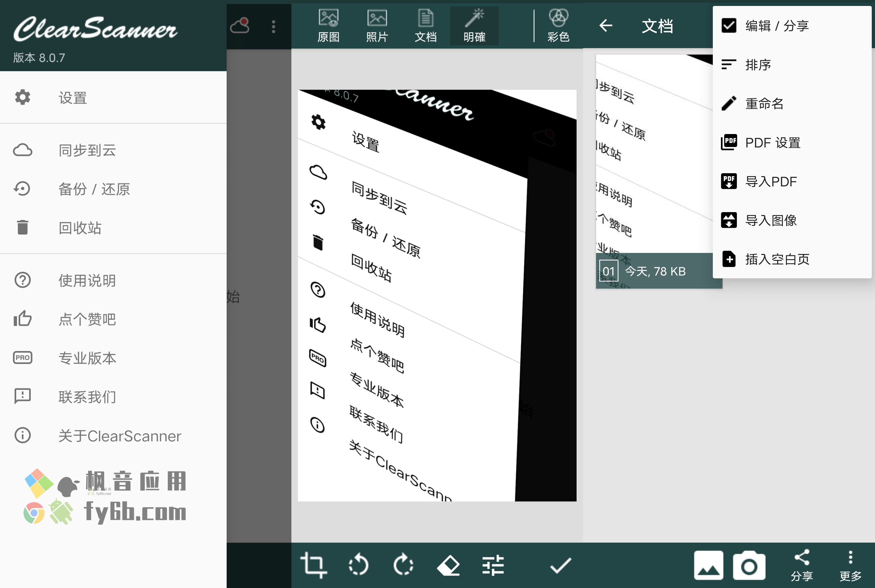Open the three-dot overflow menu beside cloud
The height and width of the screenshot is (588, 875).
[x=273, y=27]
